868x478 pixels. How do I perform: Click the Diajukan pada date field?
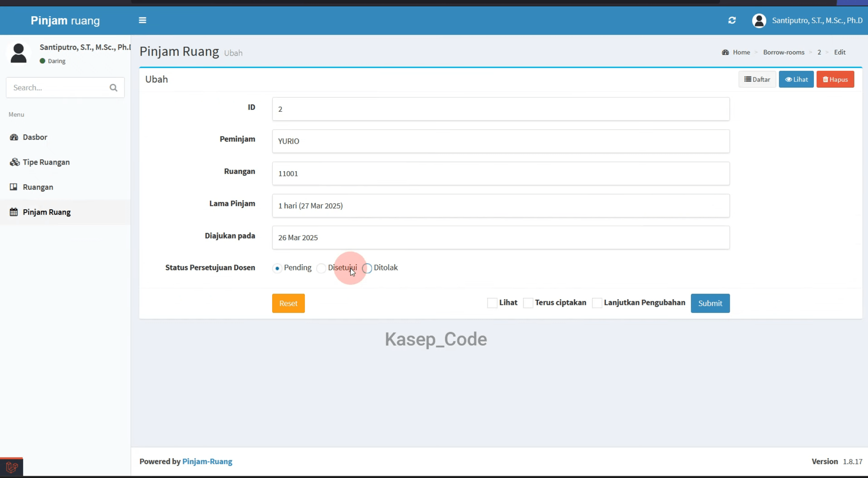click(501, 237)
